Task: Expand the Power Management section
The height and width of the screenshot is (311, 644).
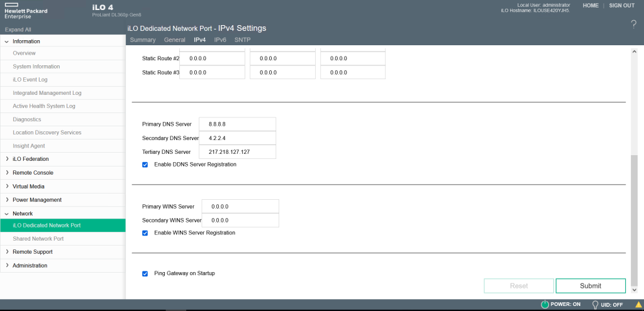Action: click(6, 200)
